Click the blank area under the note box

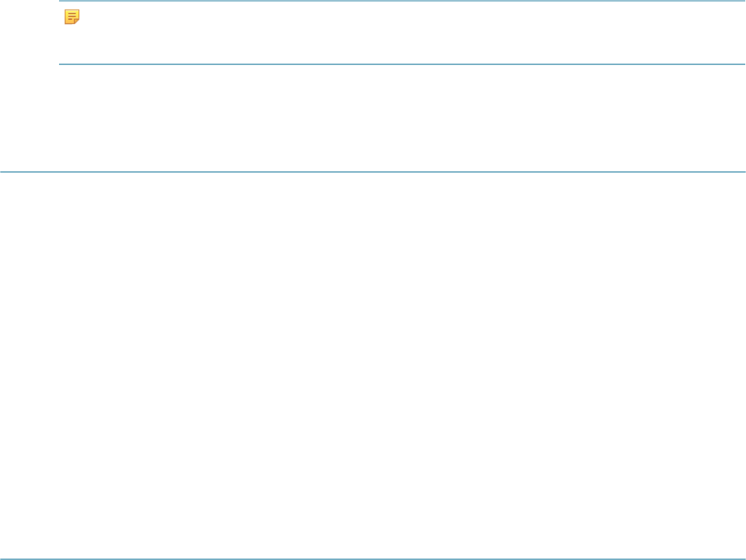402,118
